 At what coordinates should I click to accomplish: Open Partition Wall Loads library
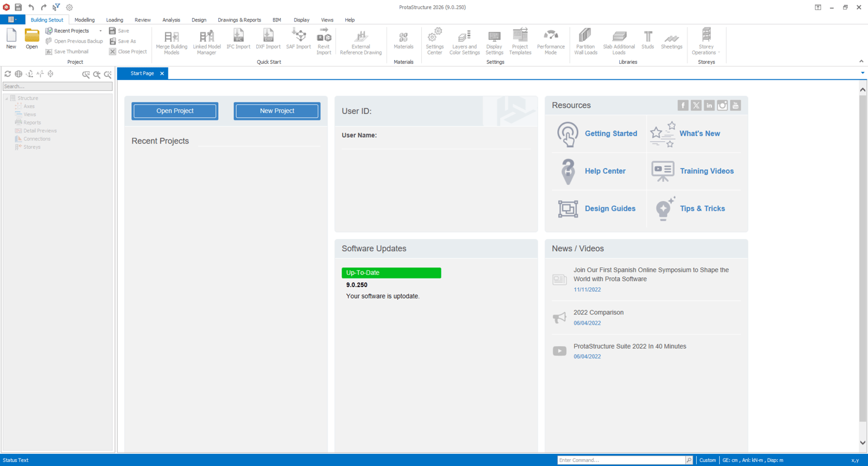(586, 42)
